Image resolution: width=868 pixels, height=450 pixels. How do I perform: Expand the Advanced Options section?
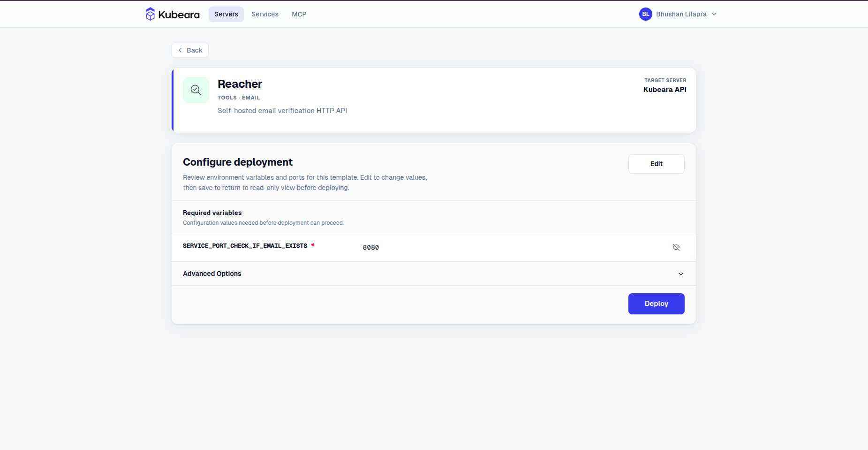coord(434,274)
